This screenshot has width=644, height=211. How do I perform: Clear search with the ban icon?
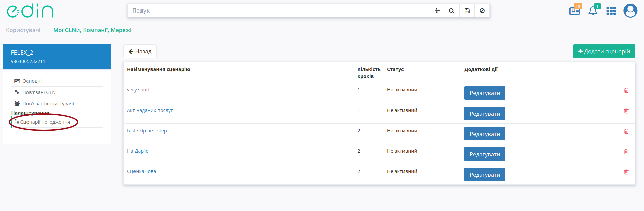[482, 11]
